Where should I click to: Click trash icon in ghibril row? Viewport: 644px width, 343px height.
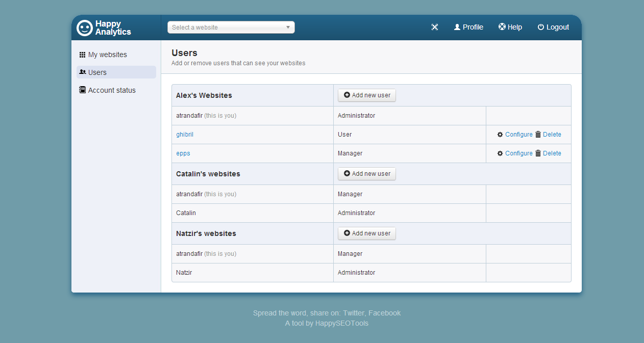538,135
